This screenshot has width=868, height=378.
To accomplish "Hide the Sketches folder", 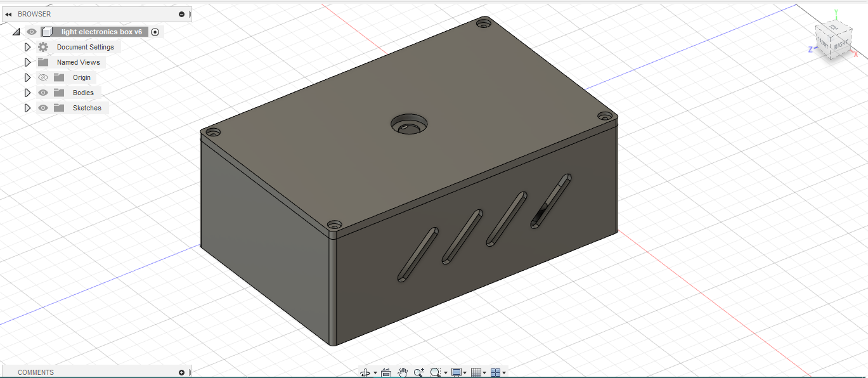I will 42,107.
